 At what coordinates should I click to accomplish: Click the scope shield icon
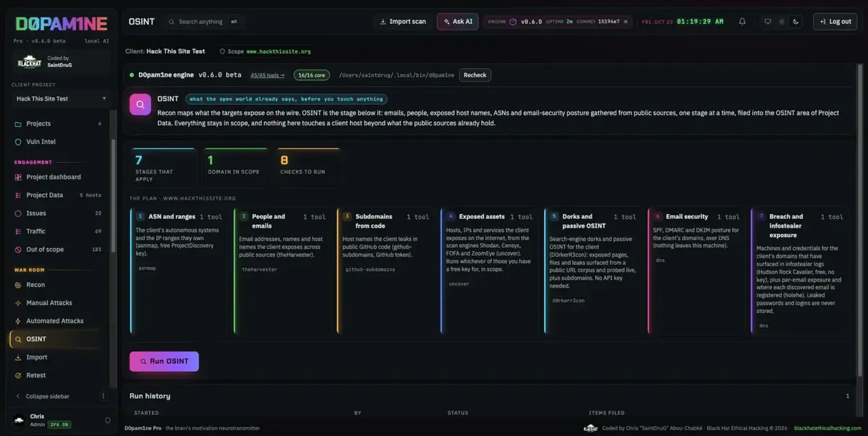click(x=222, y=52)
